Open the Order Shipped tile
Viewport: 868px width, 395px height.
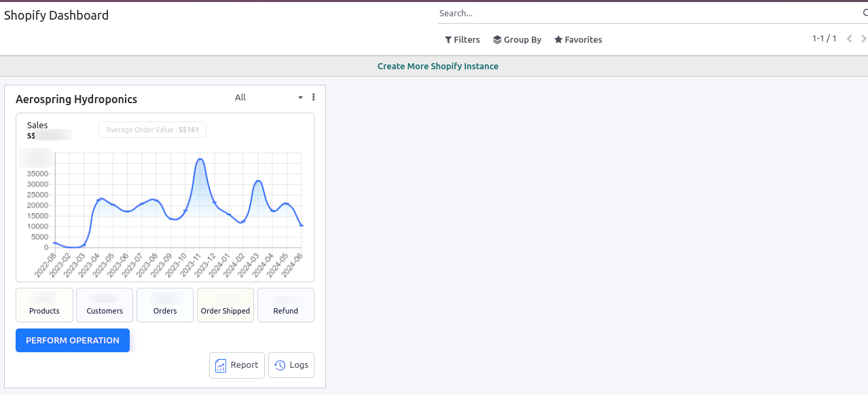click(x=225, y=305)
